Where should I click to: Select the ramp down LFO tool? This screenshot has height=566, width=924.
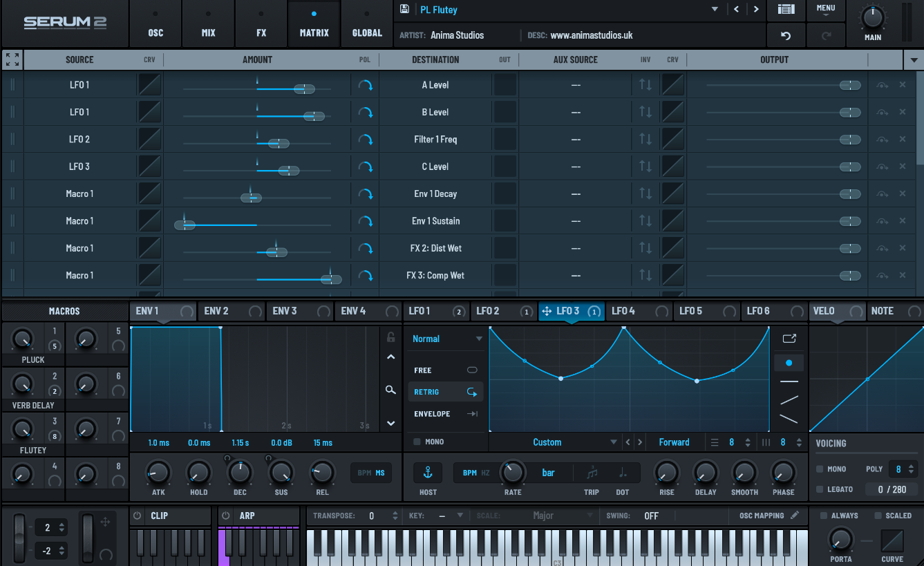(789, 418)
